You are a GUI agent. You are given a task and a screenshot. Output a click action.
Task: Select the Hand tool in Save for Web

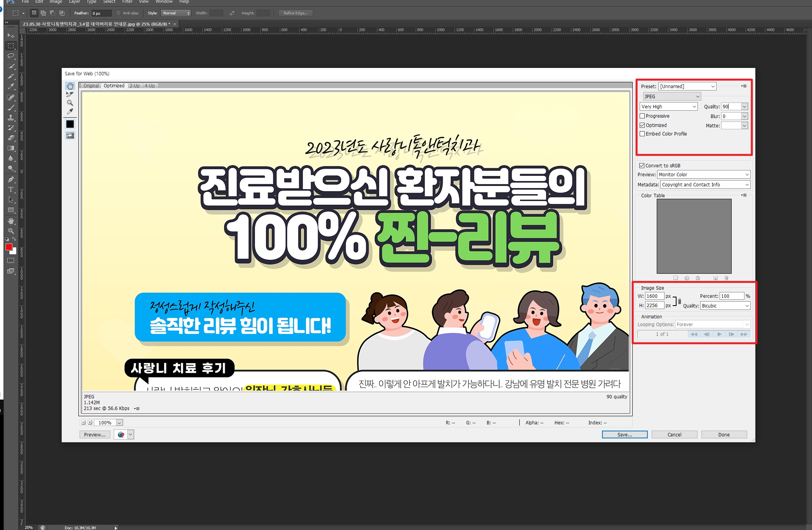click(70, 86)
